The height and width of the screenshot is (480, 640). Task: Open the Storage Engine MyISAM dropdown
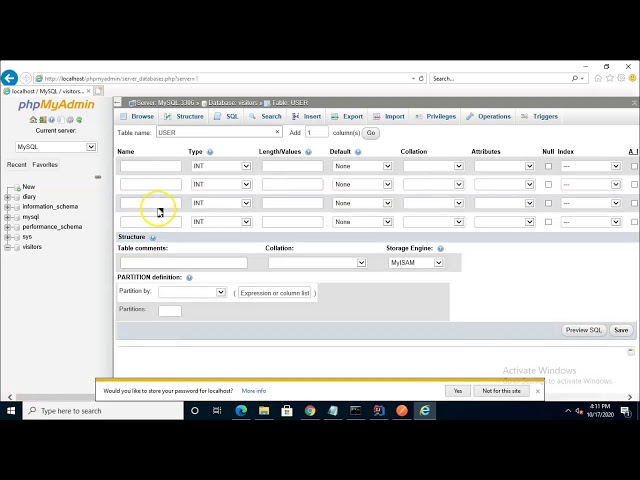(416, 263)
